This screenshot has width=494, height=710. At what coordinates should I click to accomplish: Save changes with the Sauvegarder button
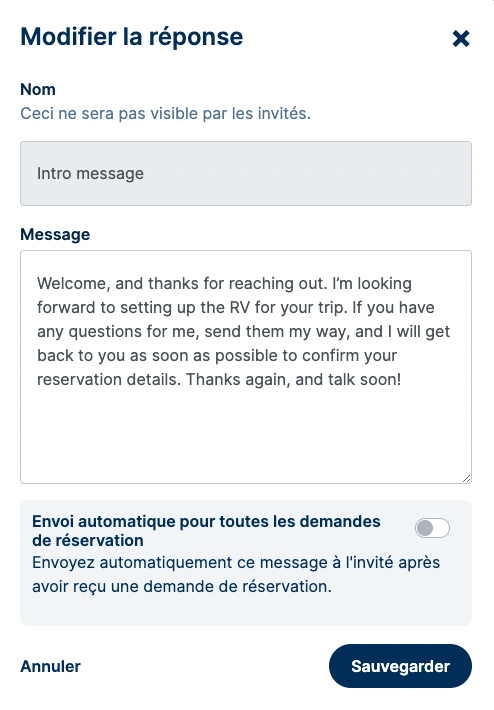tap(400, 666)
